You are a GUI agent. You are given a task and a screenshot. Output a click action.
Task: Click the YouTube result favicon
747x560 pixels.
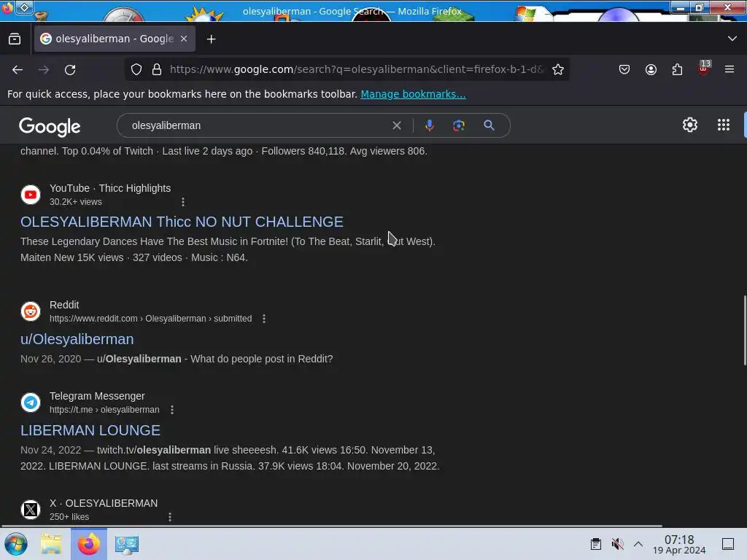click(x=31, y=195)
